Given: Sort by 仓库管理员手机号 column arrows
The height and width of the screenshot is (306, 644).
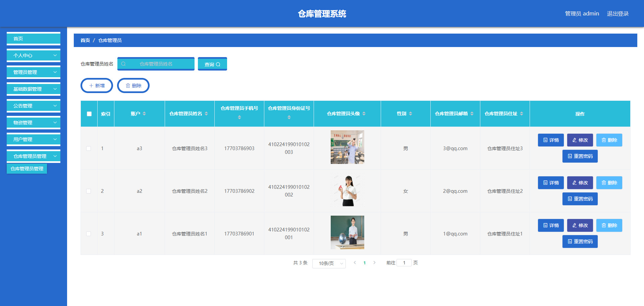Looking at the screenshot, I should click(239, 117).
